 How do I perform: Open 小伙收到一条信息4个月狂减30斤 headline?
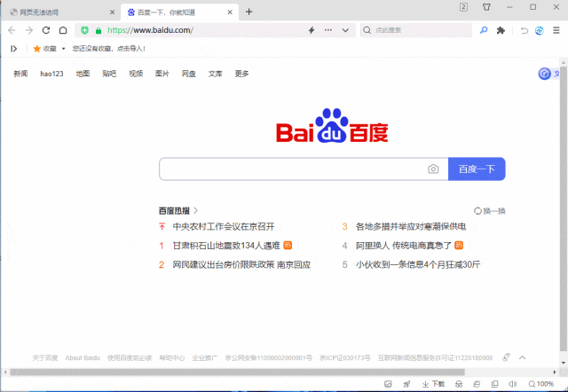pos(418,265)
